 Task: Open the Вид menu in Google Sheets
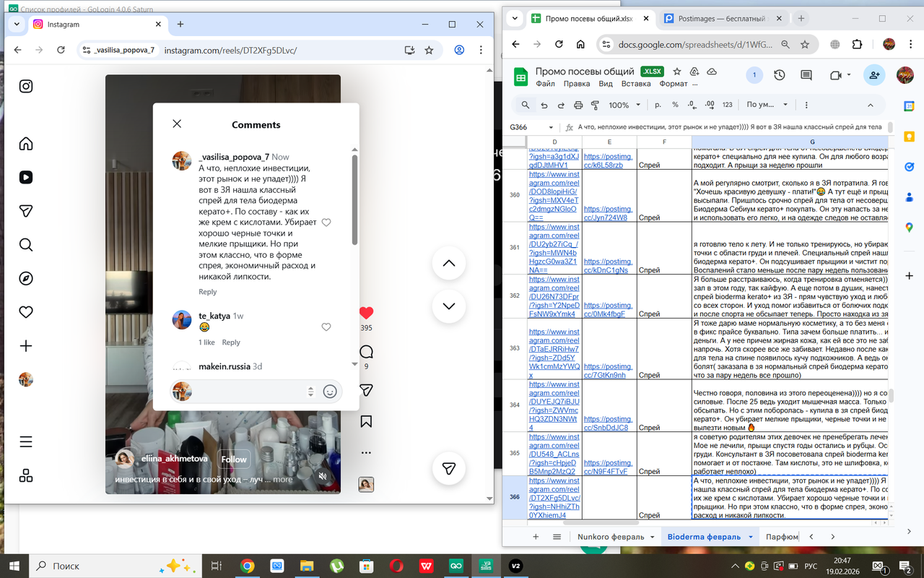[606, 84]
